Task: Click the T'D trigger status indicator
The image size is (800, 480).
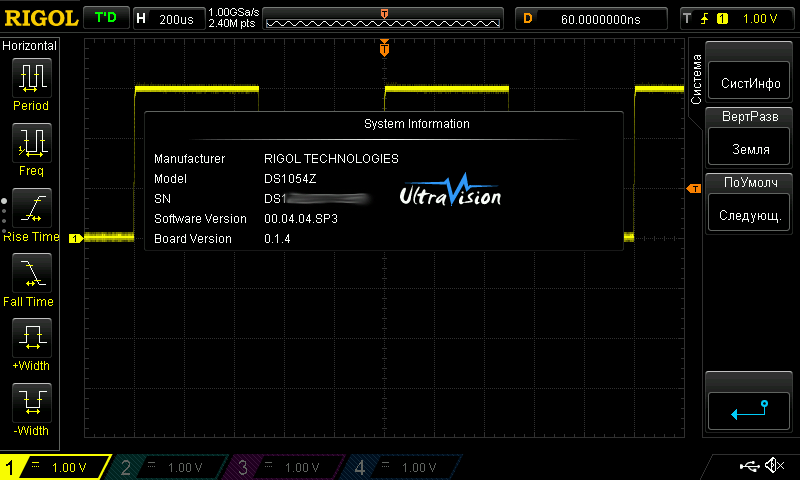Action: pos(106,18)
